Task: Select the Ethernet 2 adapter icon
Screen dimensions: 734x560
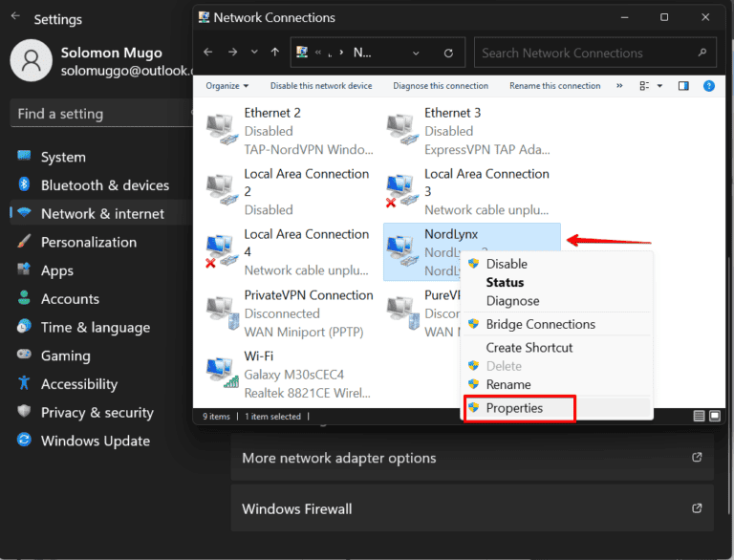Action: pos(222,129)
